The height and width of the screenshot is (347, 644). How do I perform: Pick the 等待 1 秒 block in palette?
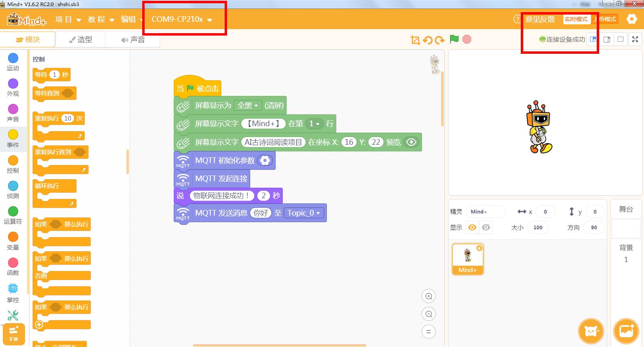52,75
